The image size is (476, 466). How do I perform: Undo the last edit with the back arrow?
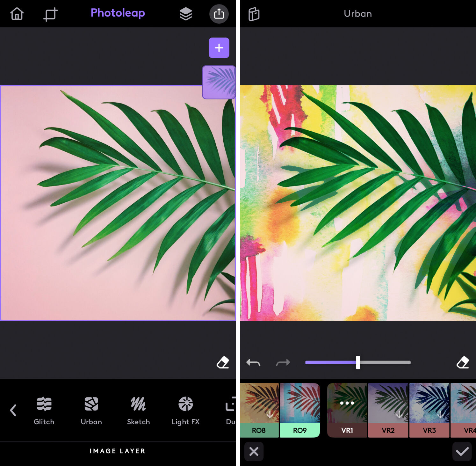pos(253,363)
